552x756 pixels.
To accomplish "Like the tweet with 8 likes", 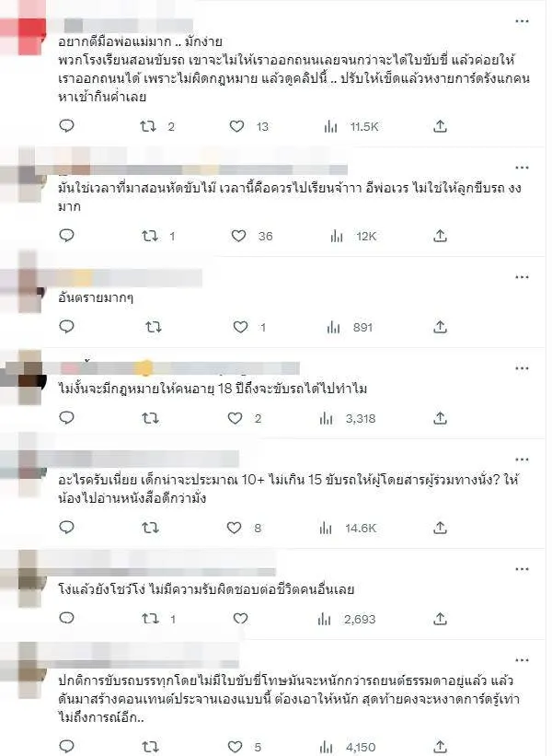I will click(234, 528).
